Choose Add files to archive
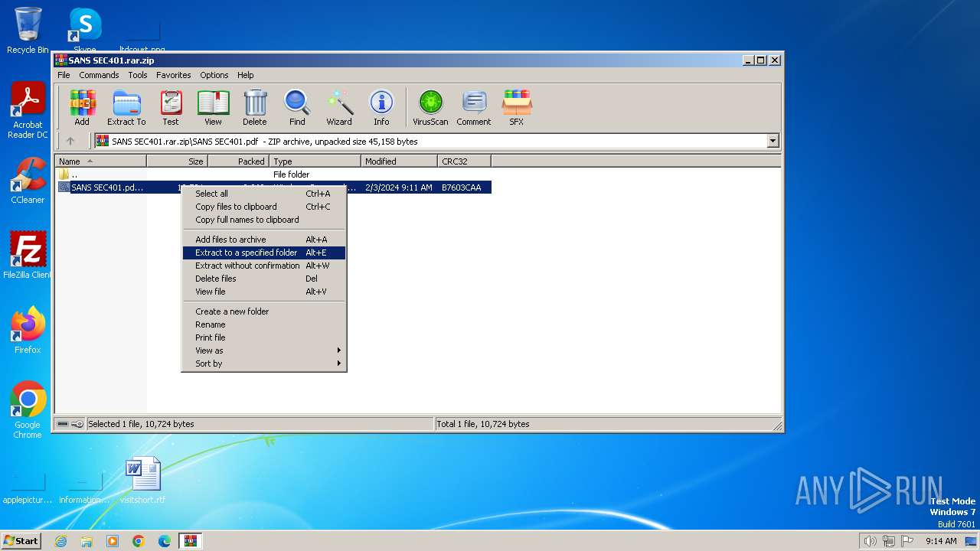 point(264,240)
